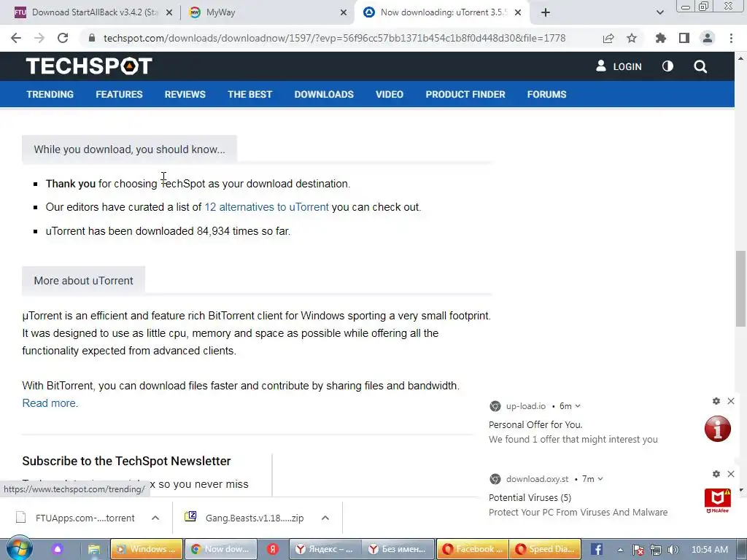Open the file explorer taskbar icon
This screenshot has width=747, height=560.
pos(94,550)
